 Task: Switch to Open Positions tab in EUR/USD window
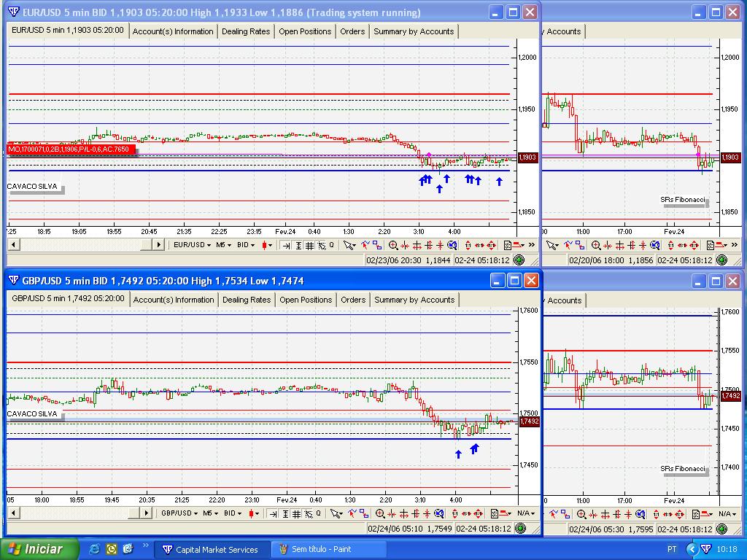pyautogui.click(x=305, y=31)
